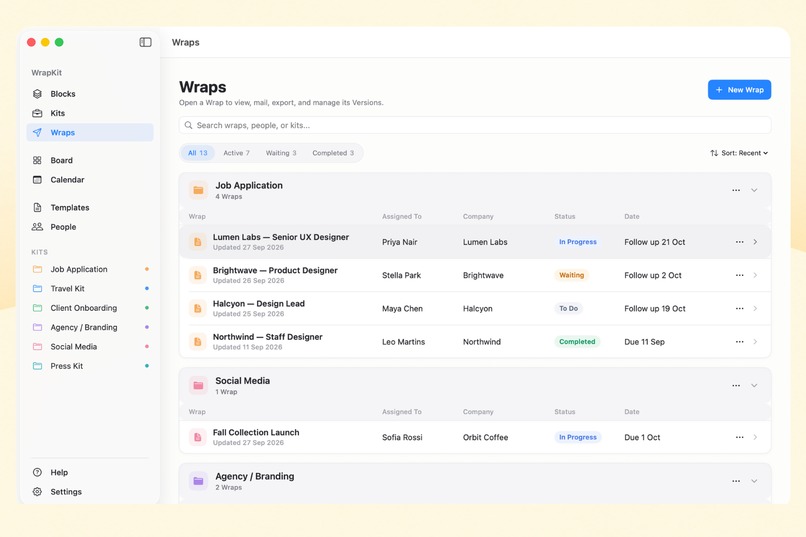Switch to the Waiting 3 tab
The height and width of the screenshot is (537, 806).
281,153
